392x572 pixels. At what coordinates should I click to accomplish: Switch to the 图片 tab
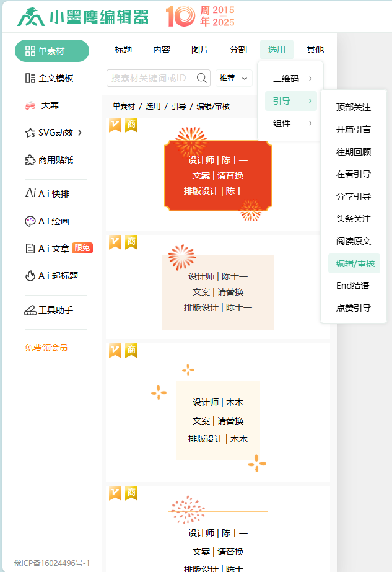(200, 50)
